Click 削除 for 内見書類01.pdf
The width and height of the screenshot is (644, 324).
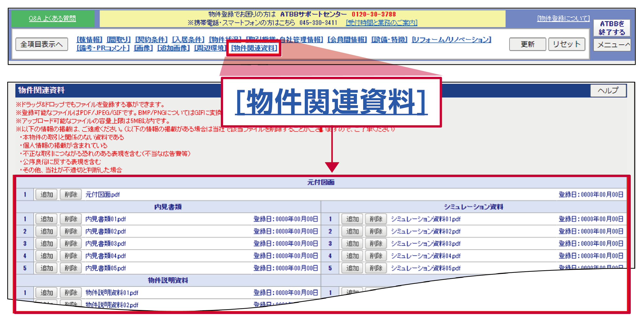[70, 219]
